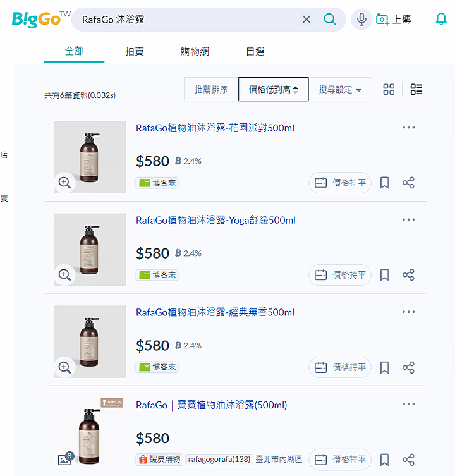Open 花園派對500ml bottle thumbnail
Screen dimensions: 455x476
90,157
